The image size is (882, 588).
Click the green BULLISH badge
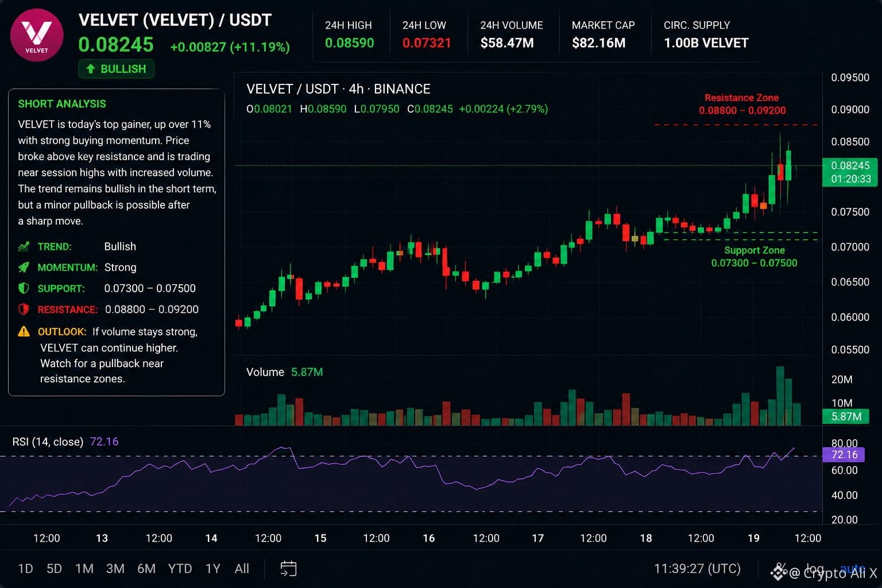point(117,69)
